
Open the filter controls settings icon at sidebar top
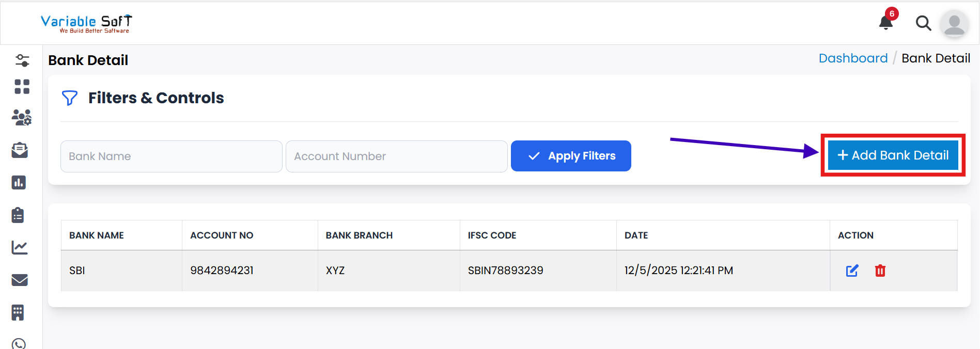point(22,60)
